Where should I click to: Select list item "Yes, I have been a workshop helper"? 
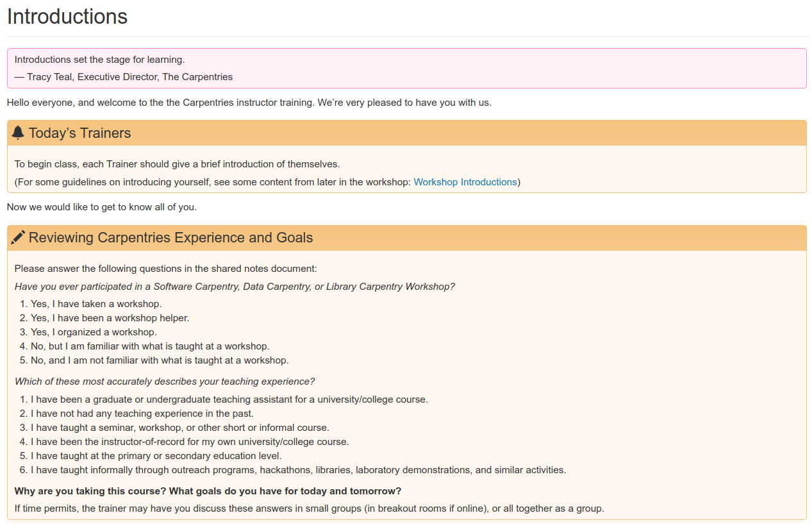110,318
